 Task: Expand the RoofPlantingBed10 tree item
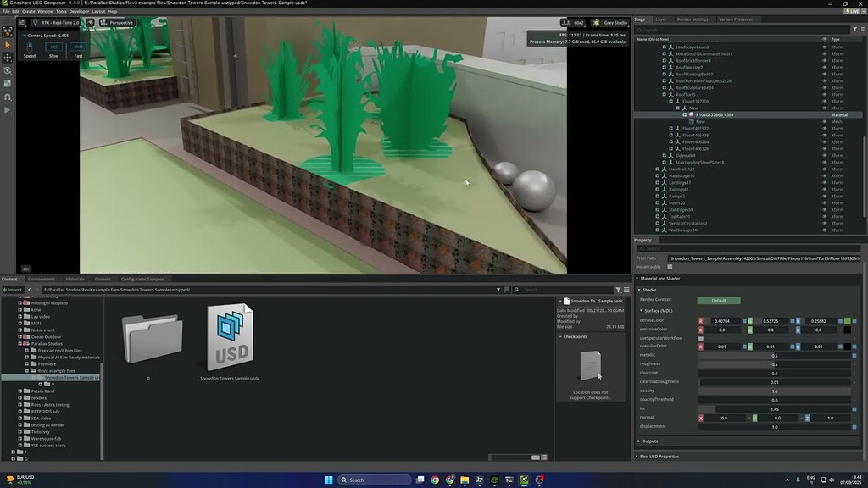click(x=664, y=74)
